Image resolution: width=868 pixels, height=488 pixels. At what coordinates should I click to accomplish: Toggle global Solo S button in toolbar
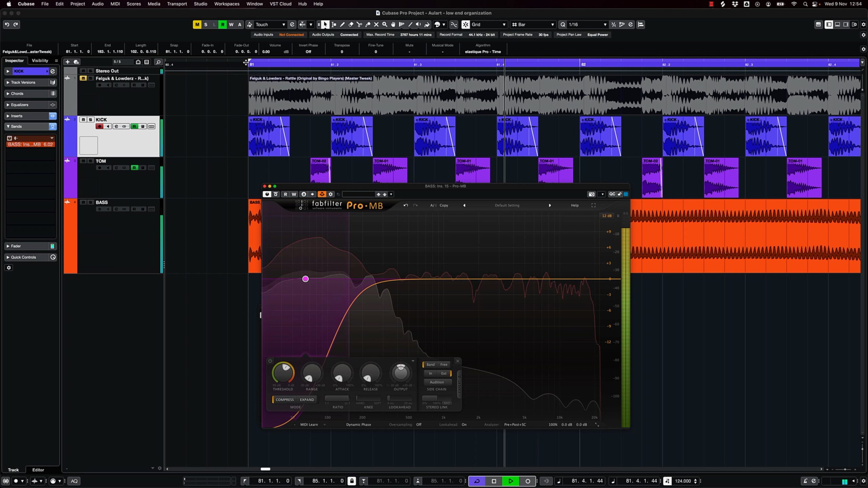205,24
